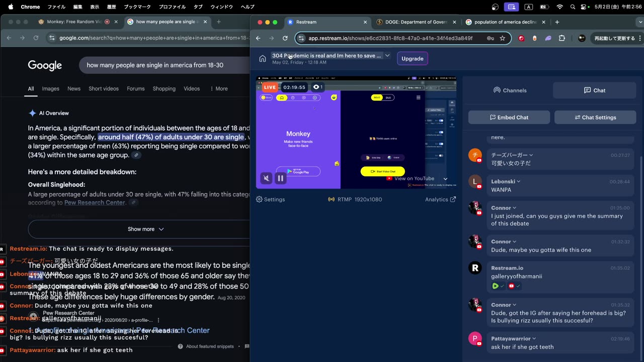
Task: Open Chat Settings
Action: tap(595, 117)
